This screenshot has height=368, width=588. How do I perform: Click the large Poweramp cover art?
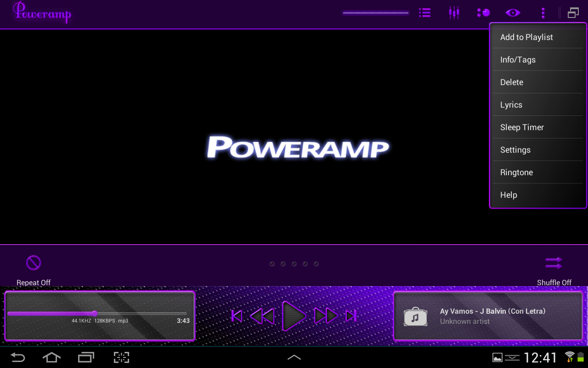298,148
